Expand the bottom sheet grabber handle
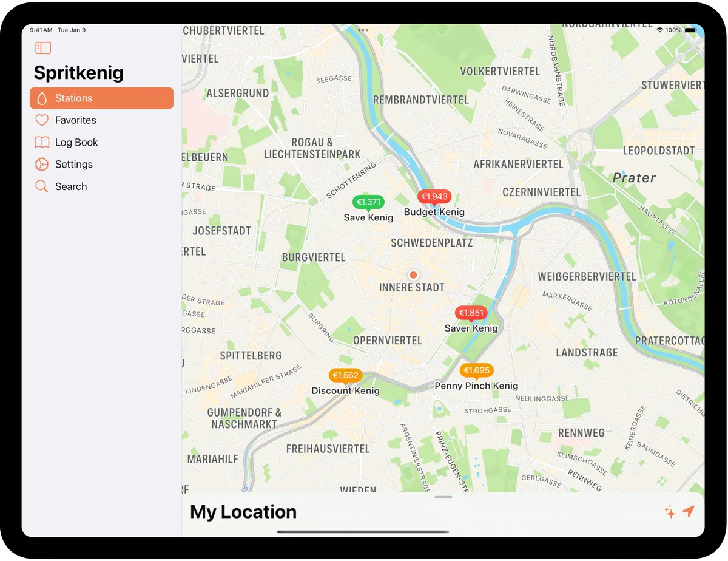This screenshot has width=728, height=561. 443,497
